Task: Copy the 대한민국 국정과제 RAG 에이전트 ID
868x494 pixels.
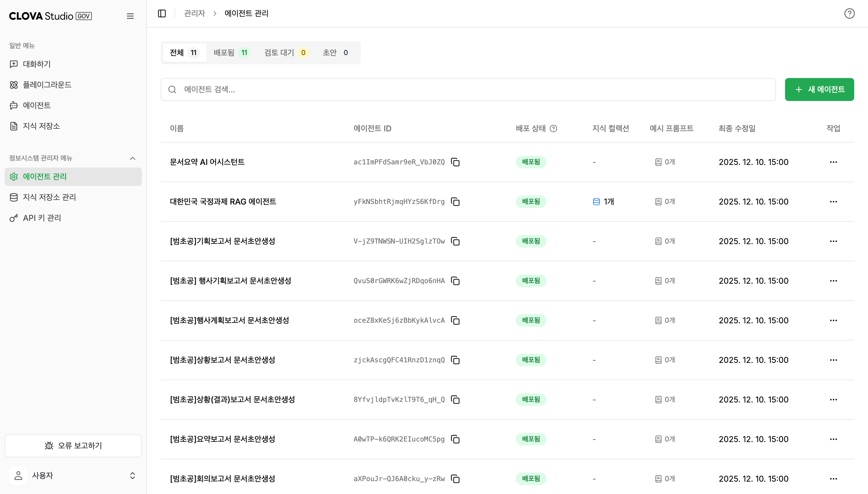Action: tap(455, 202)
